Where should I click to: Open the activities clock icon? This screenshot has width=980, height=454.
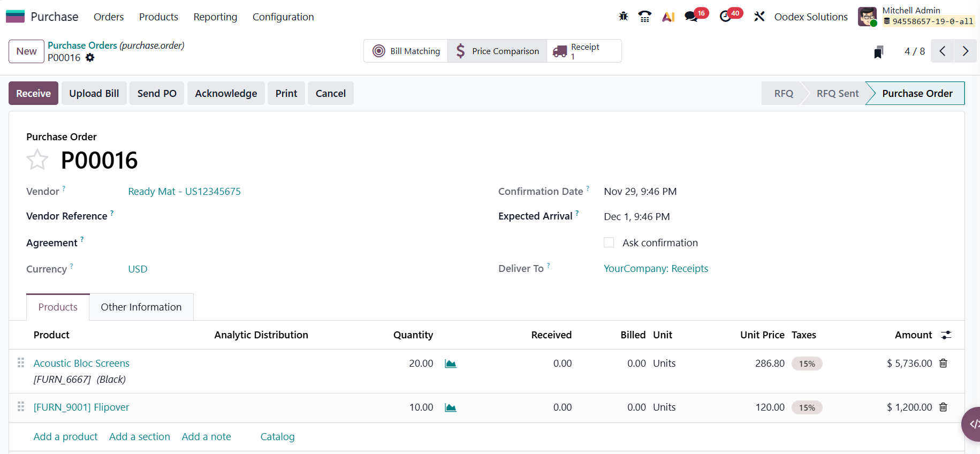click(x=725, y=17)
